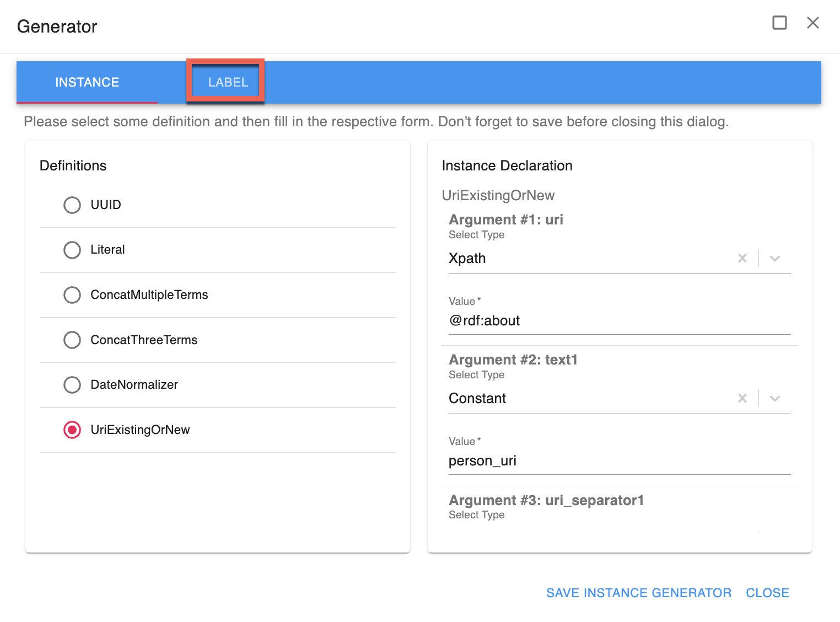The width and height of the screenshot is (840, 622).
Task: Expand the Argument #1 uri type dropdown
Action: click(x=774, y=258)
